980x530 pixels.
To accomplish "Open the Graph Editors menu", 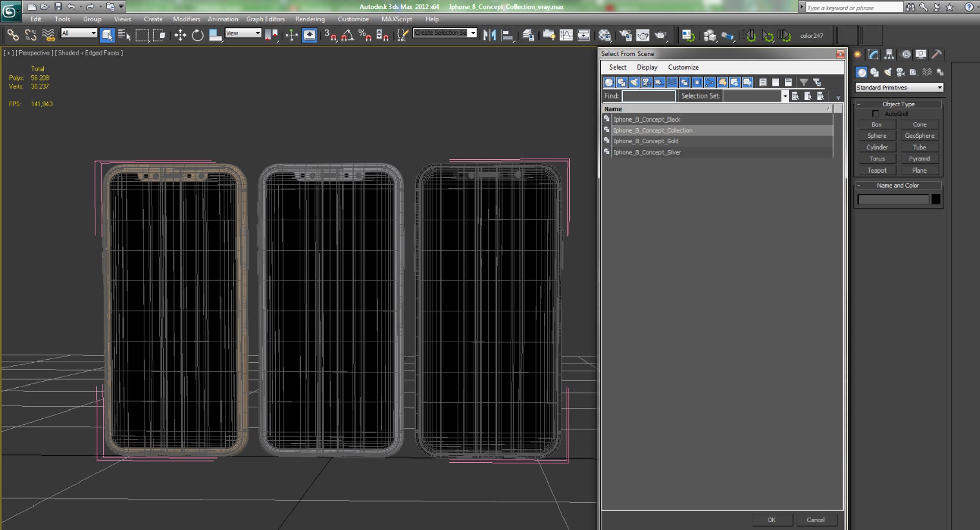I will click(x=265, y=19).
